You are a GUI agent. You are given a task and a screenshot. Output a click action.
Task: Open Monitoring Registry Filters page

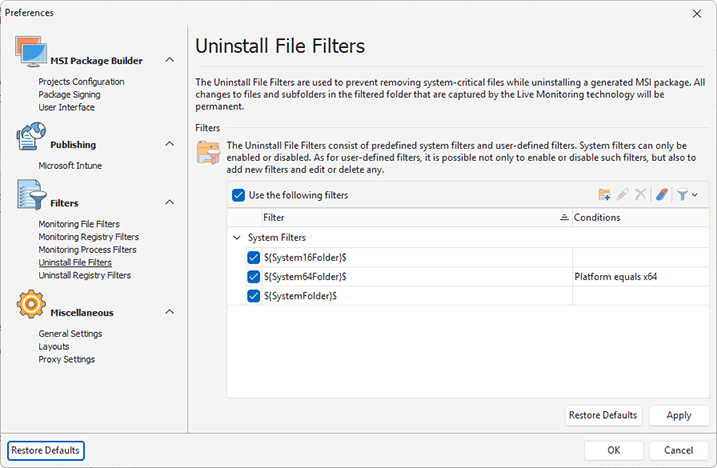click(x=88, y=237)
